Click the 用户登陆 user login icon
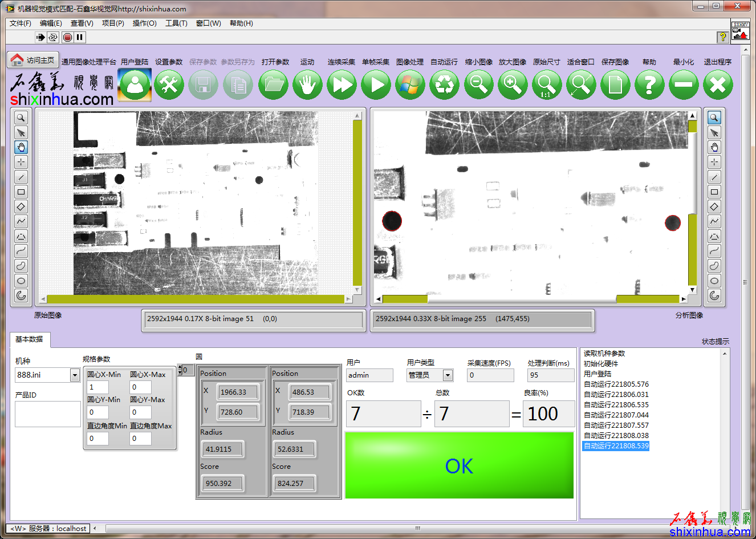 135,85
